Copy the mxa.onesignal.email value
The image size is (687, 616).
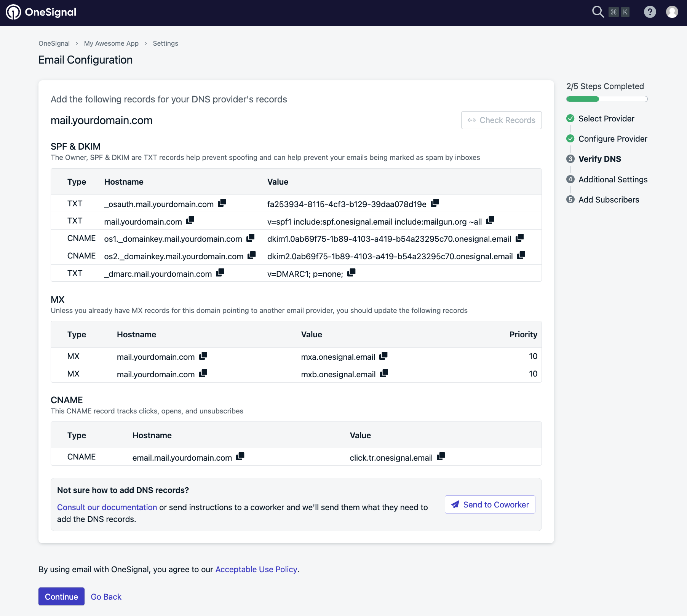click(383, 356)
